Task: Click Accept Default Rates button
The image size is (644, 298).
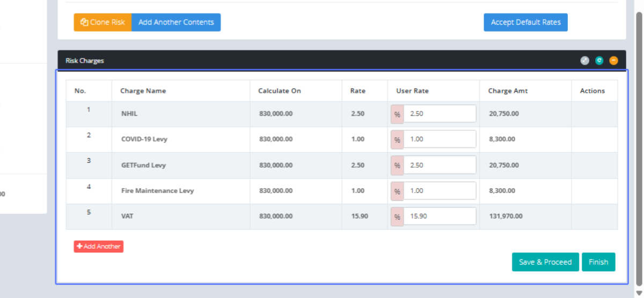Action: click(x=525, y=23)
